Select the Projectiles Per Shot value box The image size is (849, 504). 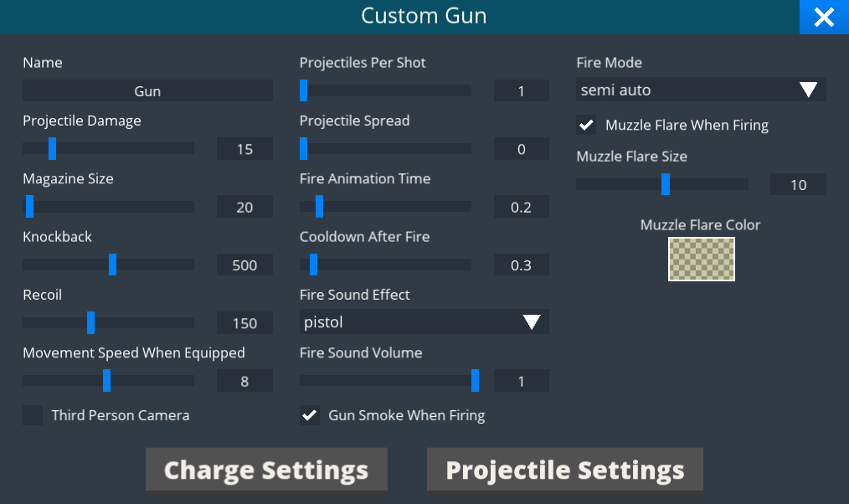pos(521,90)
